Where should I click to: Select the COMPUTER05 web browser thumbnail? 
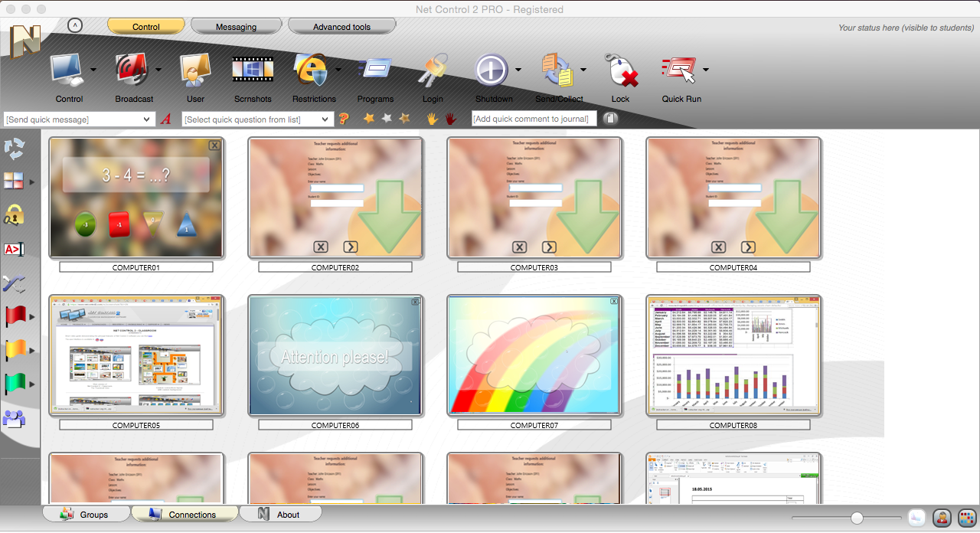[136, 355]
